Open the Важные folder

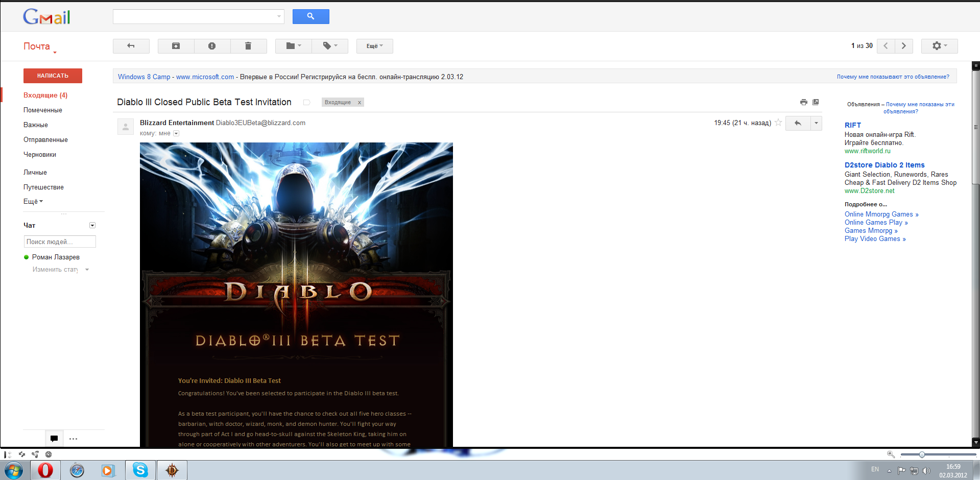click(x=36, y=125)
